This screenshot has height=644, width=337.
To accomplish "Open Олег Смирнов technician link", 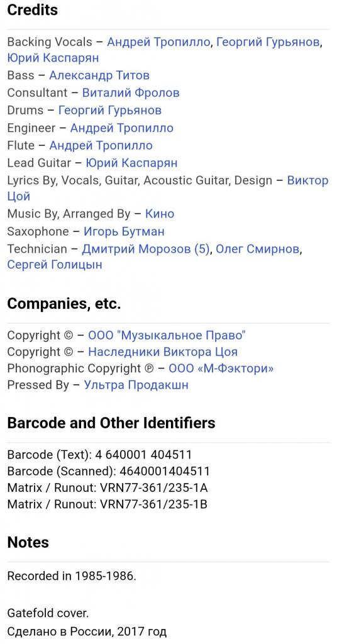I will (x=258, y=249).
